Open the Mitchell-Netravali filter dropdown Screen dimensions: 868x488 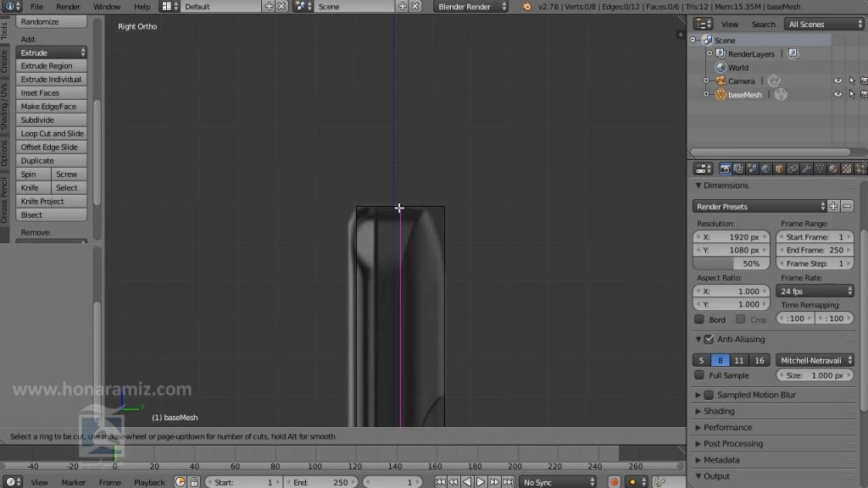point(815,360)
